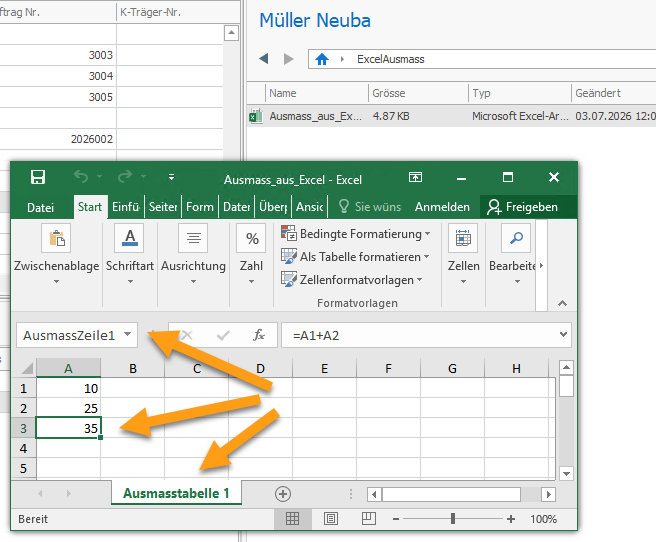Open the Einfü ribbon tab
This screenshot has height=542, width=656.
click(x=126, y=207)
